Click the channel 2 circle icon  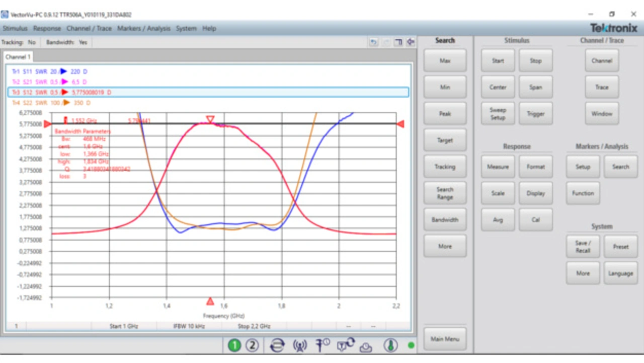[252, 345]
